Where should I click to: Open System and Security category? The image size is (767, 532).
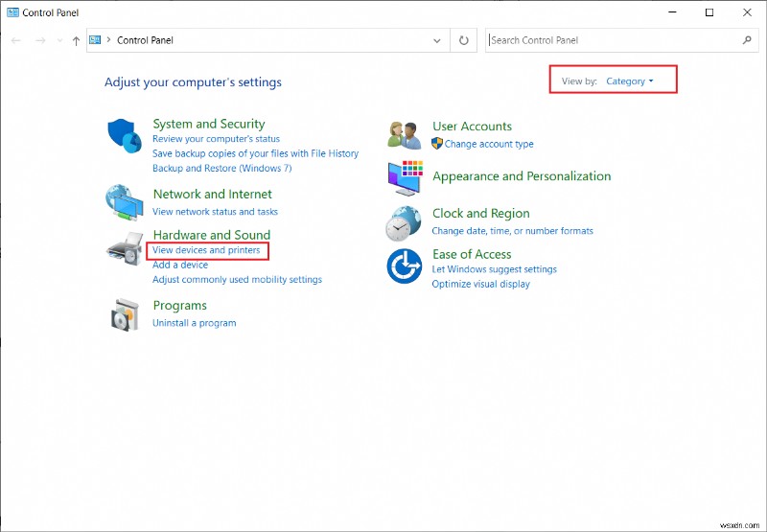209,124
